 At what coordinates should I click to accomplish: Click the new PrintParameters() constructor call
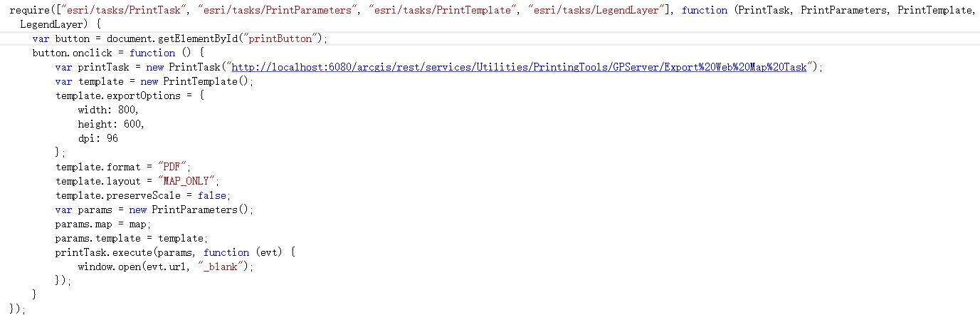pyautogui.click(x=191, y=210)
